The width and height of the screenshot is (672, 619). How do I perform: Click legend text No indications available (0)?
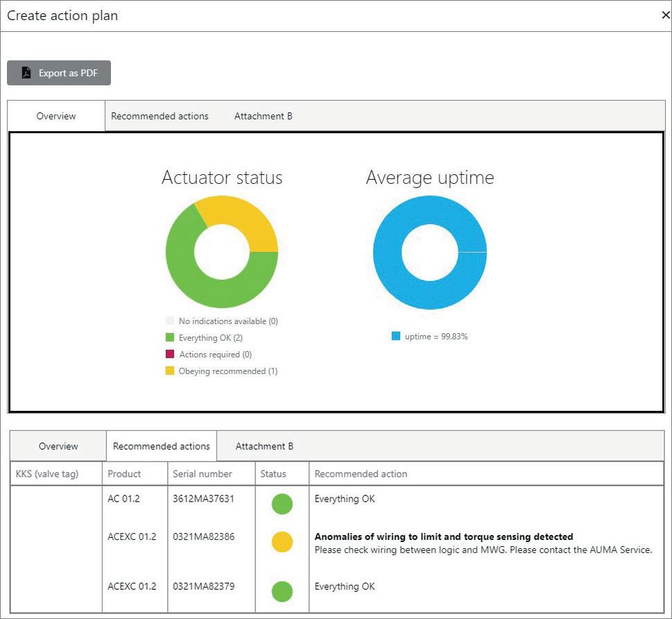(x=228, y=321)
